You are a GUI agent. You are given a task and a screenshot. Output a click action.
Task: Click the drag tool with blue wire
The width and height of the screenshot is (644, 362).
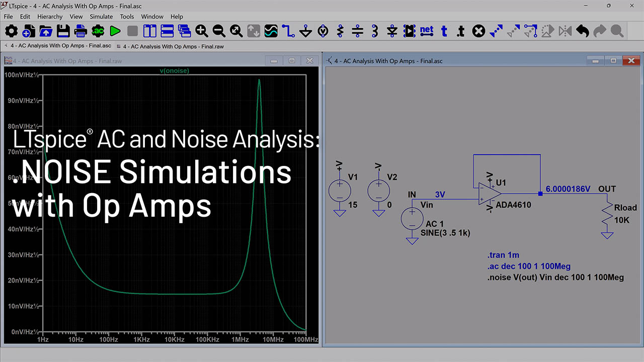(531, 31)
